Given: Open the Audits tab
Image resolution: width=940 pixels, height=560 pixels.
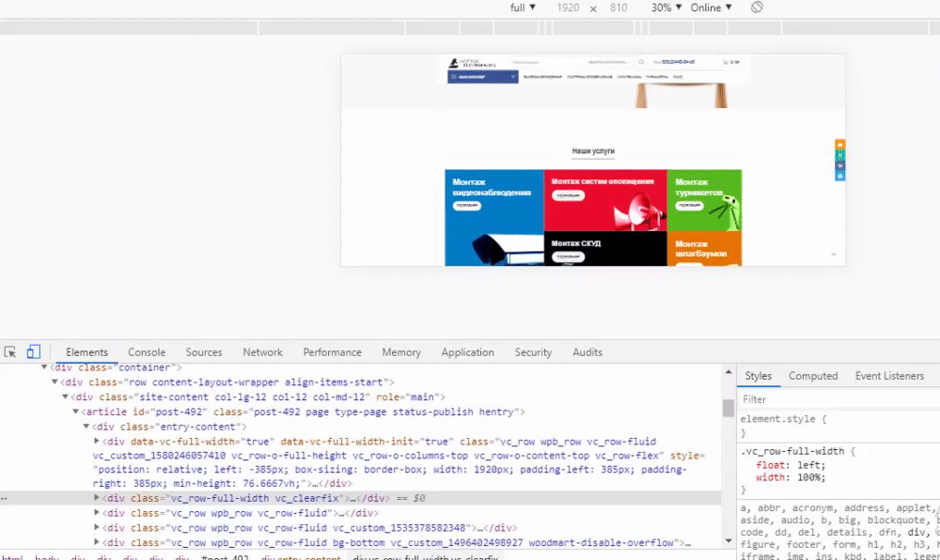Looking at the screenshot, I should [x=587, y=352].
